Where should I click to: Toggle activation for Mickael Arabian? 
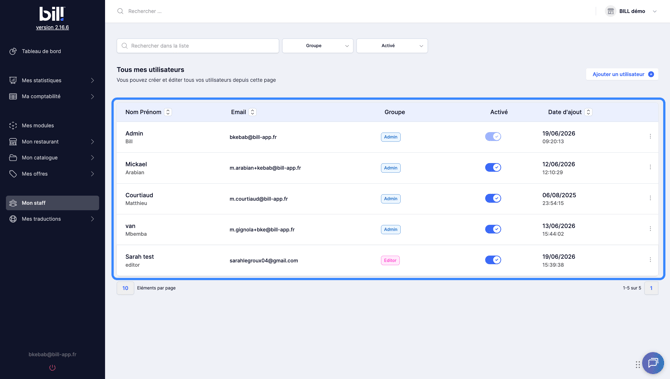pyautogui.click(x=493, y=167)
